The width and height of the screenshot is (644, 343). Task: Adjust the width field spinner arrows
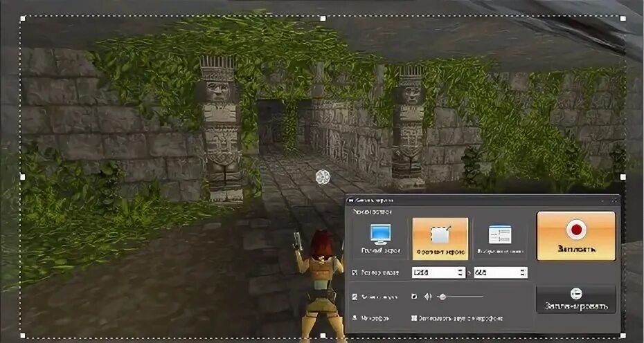point(460,272)
